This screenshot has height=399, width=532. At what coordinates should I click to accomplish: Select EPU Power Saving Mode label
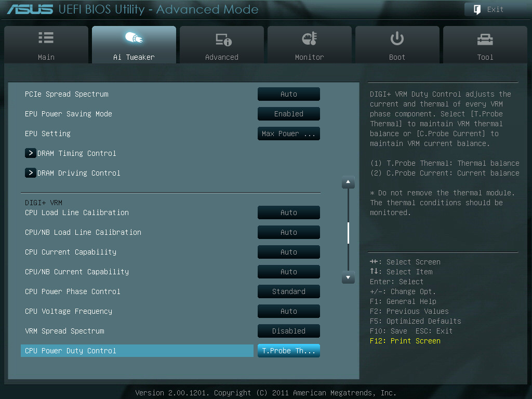[69, 114]
